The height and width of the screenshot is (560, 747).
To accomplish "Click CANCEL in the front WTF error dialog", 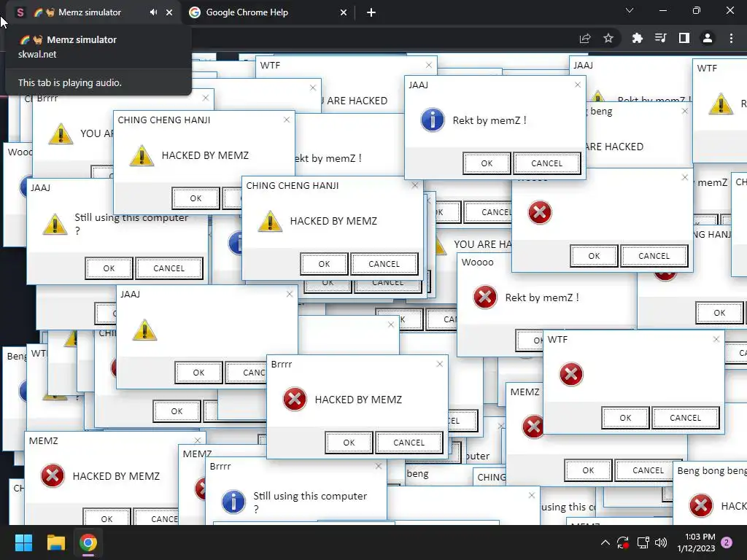I will click(x=686, y=418).
